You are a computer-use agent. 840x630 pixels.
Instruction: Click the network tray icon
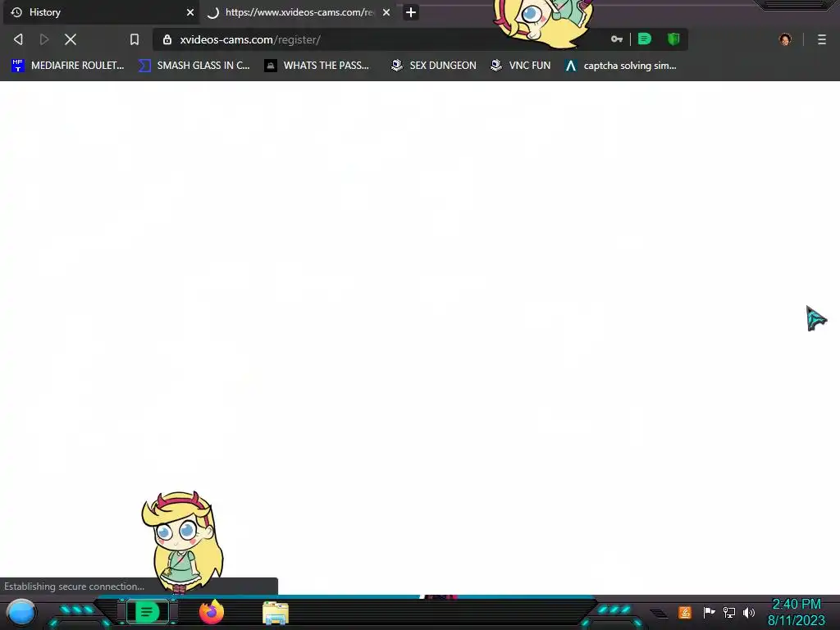coord(729,612)
